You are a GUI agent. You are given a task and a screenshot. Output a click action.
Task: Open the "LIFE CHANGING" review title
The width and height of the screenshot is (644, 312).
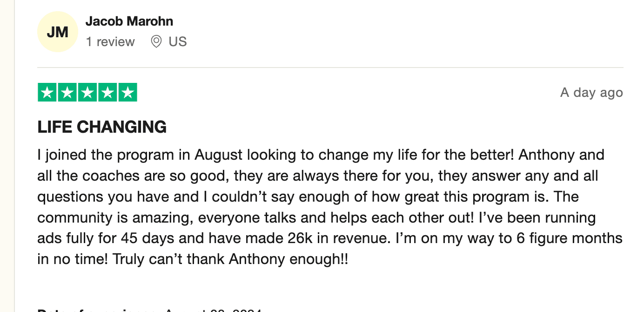[102, 127]
